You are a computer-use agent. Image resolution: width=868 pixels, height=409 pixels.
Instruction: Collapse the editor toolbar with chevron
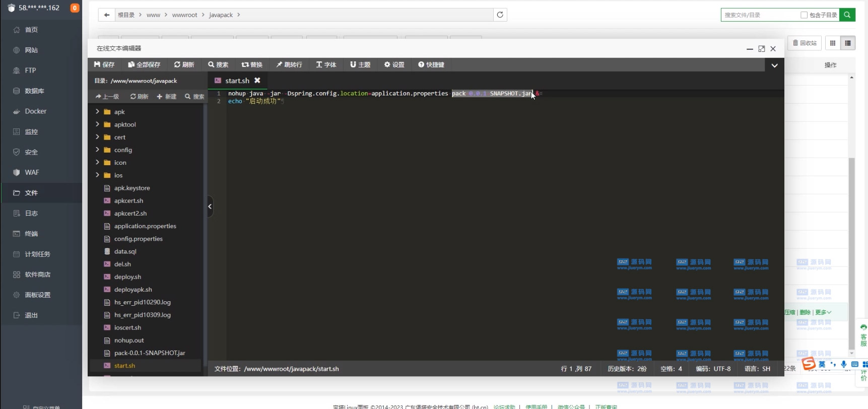pos(774,65)
